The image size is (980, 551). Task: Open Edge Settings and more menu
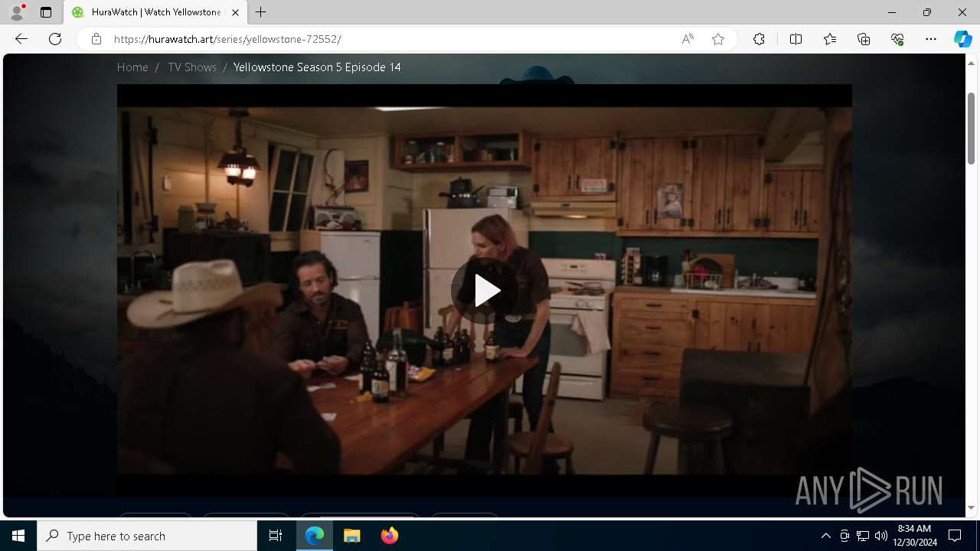tap(931, 39)
